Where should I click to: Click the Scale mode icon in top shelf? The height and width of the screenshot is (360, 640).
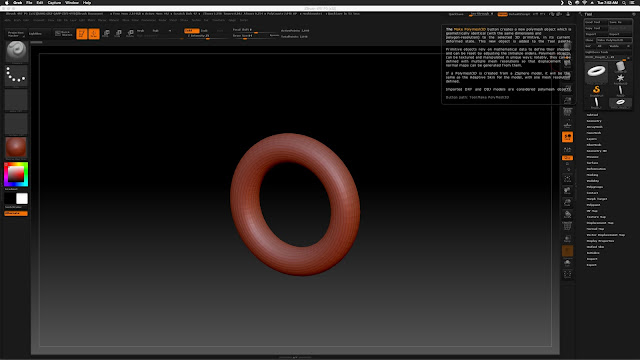118,33
